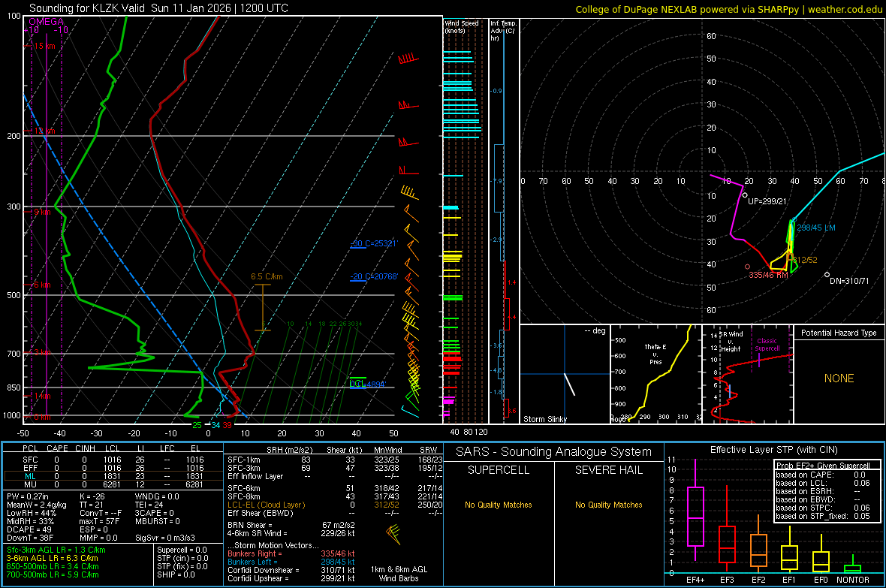
Task: Click the 'Effective Layer STP (with CIN)' title
Action: pyautogui.click(x=773, y=450)
